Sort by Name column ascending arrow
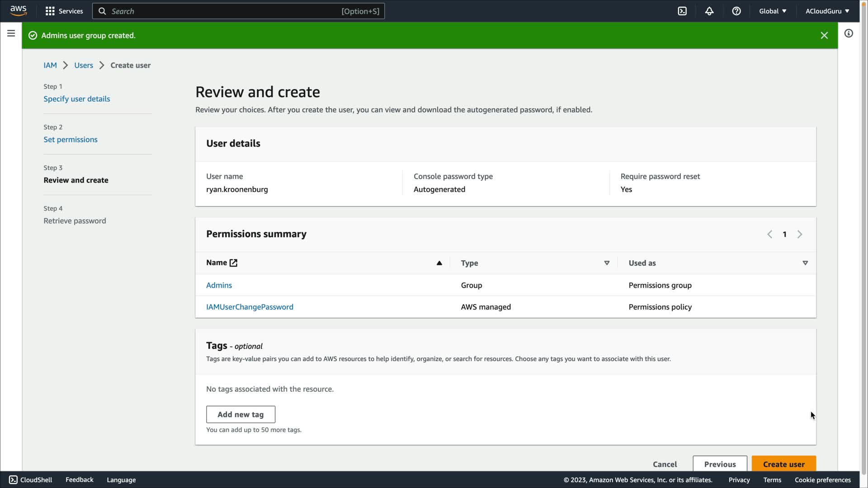The image size is (868, 488). [439, 263]
